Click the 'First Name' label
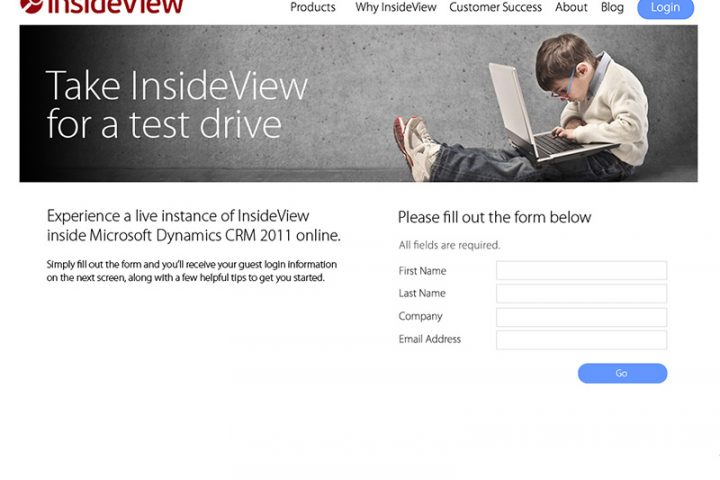 click(422, 271)
